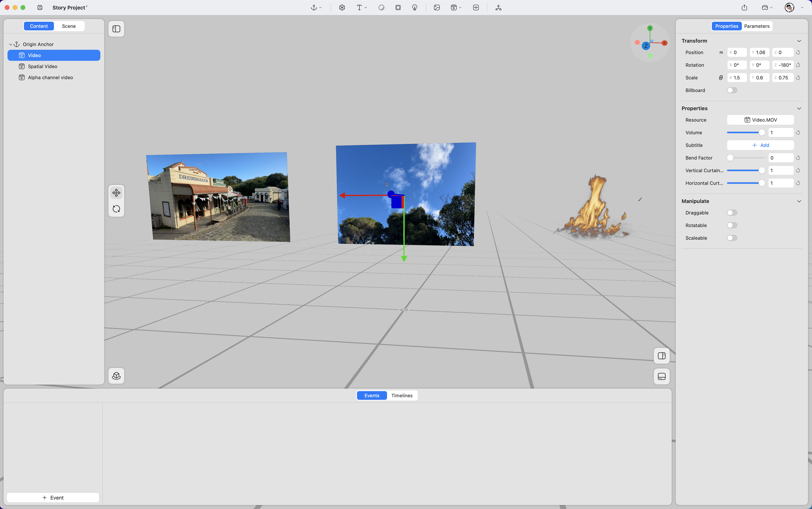Viewport: 812px width, 509px height.
Task: Reset the Horizontal Curtain value
Action: [x=798, y=183]
